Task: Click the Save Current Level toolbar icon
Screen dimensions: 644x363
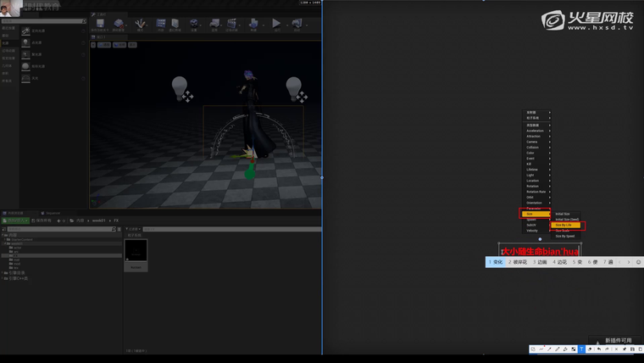Action: [100, 25]
